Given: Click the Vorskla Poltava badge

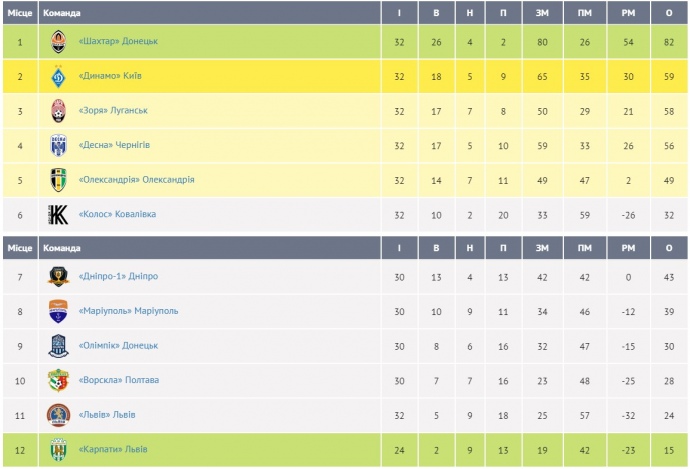Looking at the screenshot, I should coord(58,381).
